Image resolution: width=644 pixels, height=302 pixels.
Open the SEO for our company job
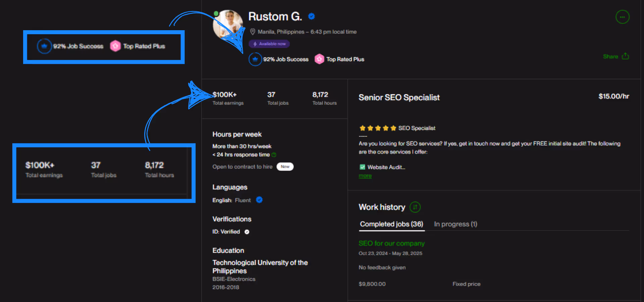(x=391, y=243)
